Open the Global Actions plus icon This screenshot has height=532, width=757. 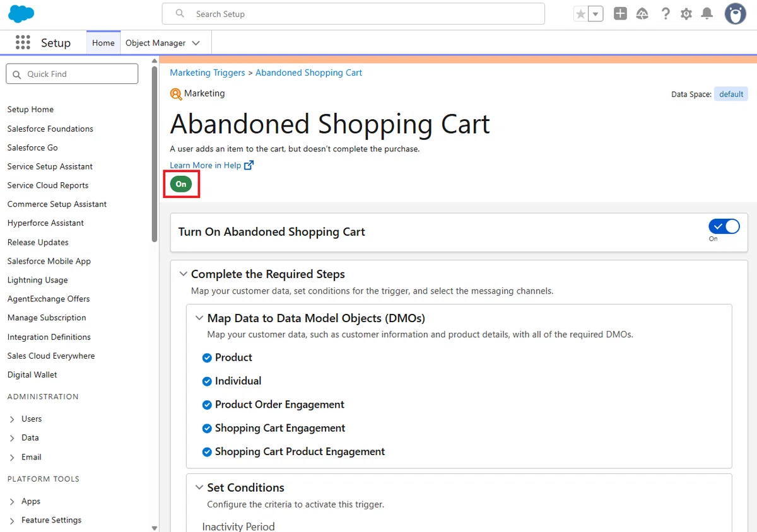coord(620,14)
